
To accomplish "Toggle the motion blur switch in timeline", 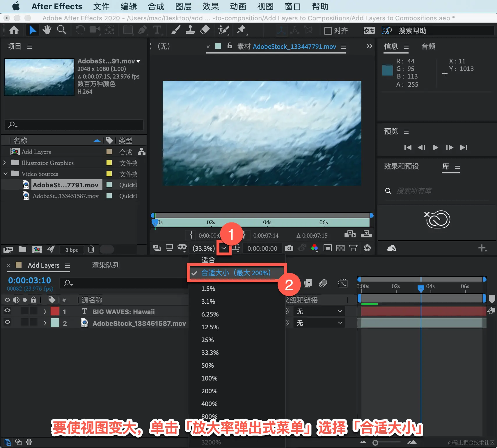I will [323, 283].
